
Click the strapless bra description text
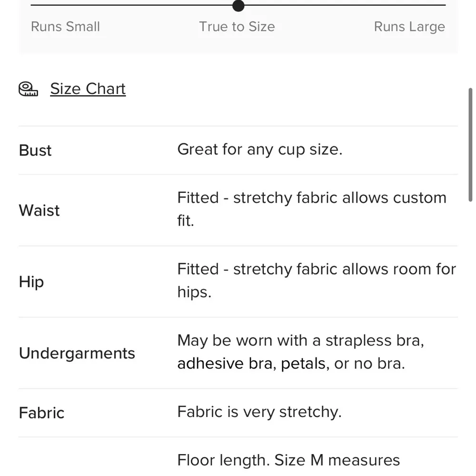pos(300,352)
